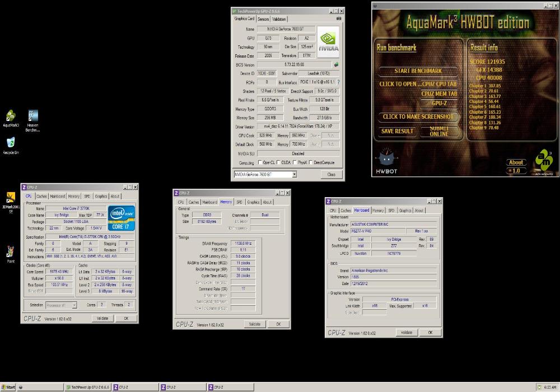
Task: Click the GPU Name field in GPU-Z
Action: click(x=286, y=29)
